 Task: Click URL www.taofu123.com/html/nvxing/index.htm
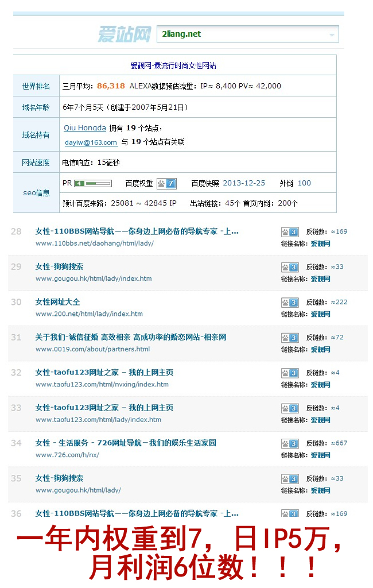coord(102,384)
